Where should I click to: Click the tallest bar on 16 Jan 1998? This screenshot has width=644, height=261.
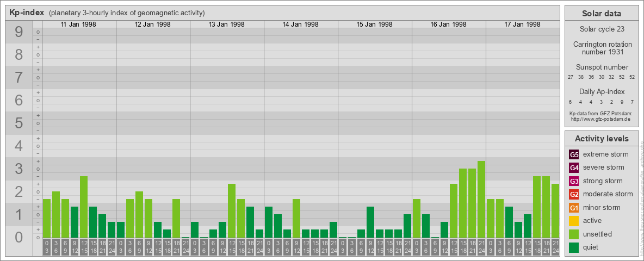(x=481, y=200)
